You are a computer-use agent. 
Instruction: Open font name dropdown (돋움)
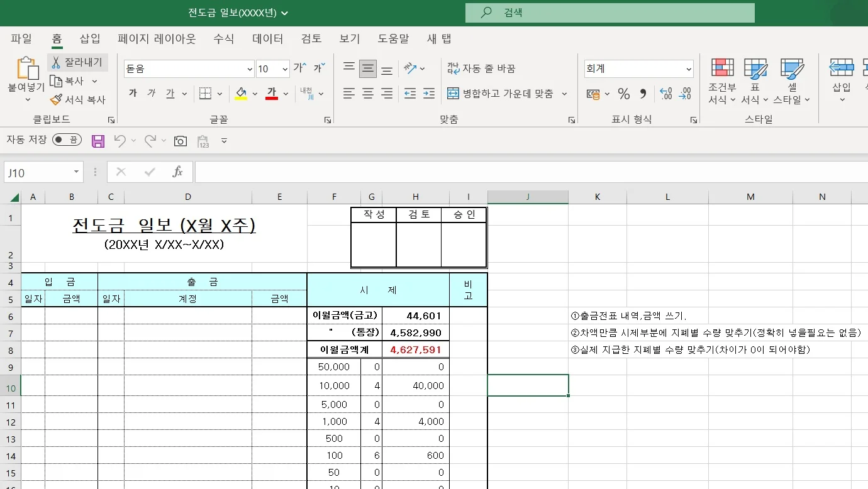[249, 69]
